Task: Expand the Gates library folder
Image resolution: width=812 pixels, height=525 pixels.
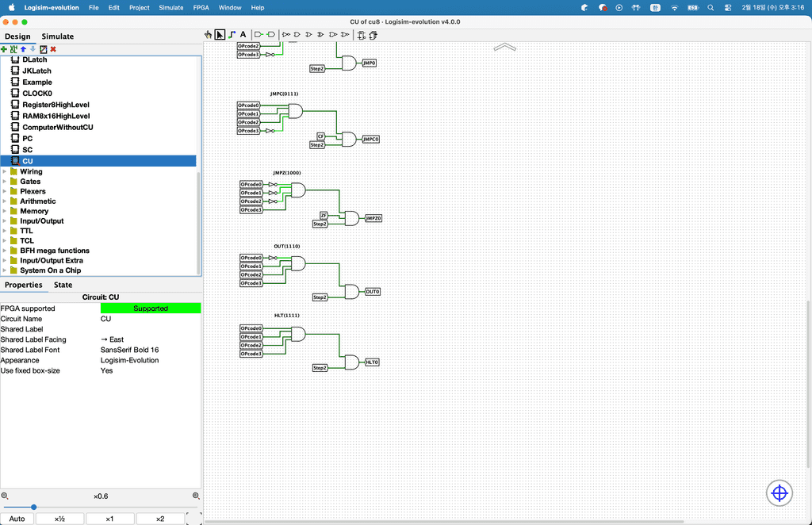Action: [x=5, y=182]
